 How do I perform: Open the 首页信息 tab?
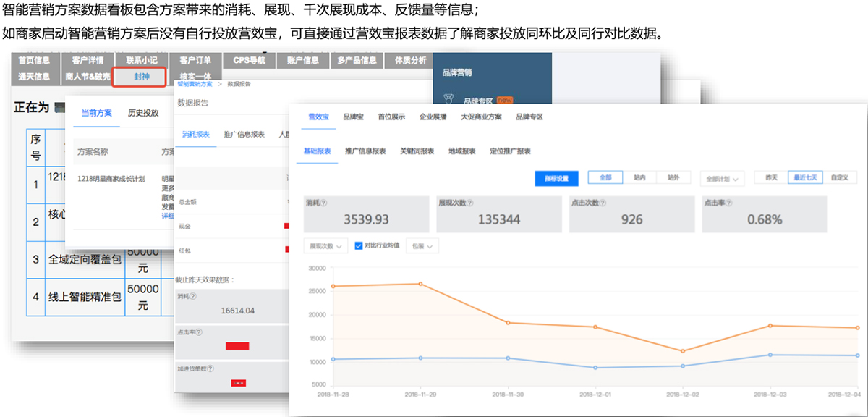coord(34,60)
